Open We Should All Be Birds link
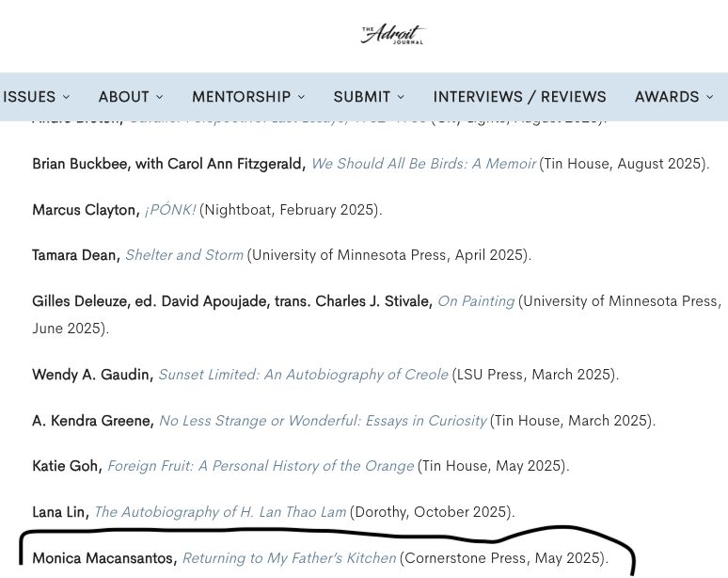The height and width of the screenshot is (578, 728). point(422,164)
